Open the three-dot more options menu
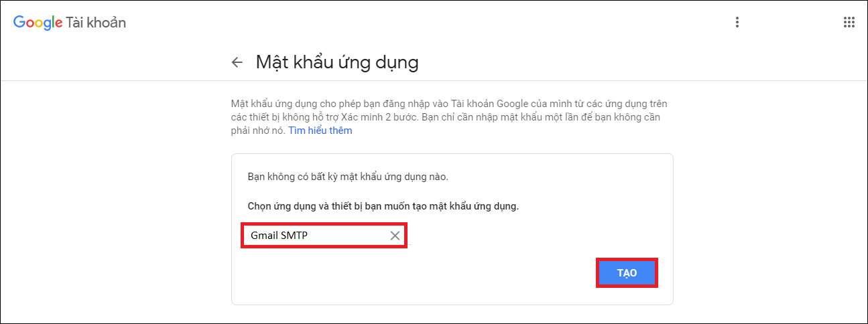 [737, 22]
